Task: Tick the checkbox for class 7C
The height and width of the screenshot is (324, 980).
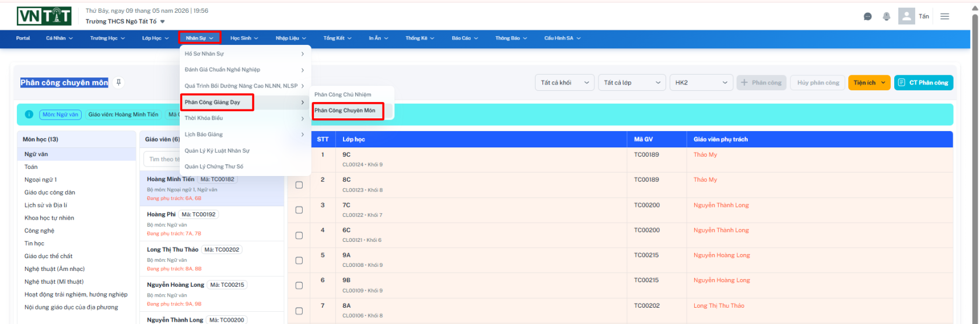Action: [x=299, y=210]
